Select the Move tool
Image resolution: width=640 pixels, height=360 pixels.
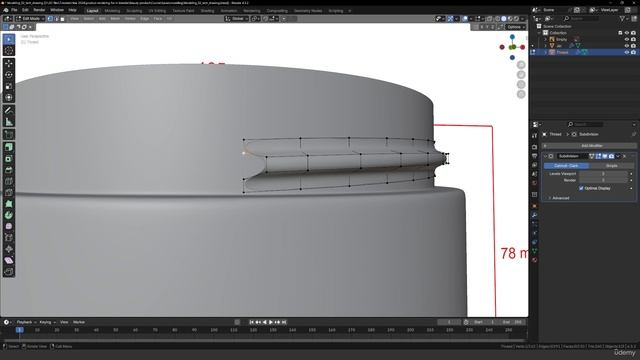[9, 63]
